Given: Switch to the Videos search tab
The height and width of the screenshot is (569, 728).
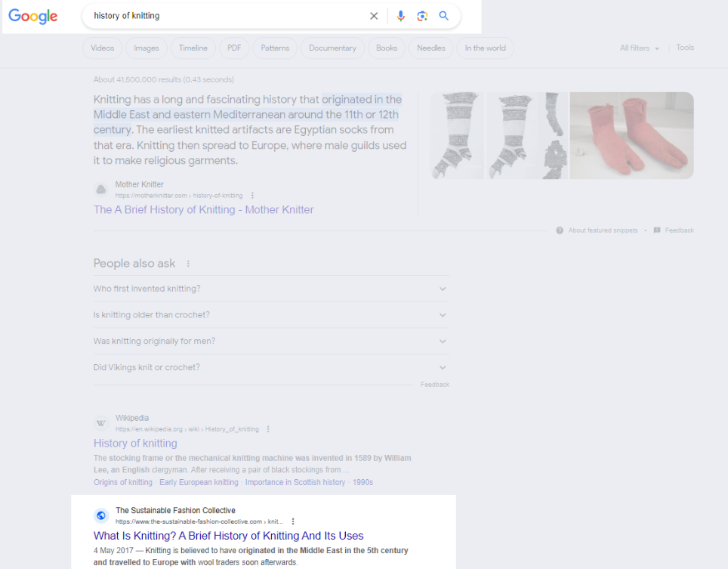Looking at the screenshot, I should point(102,48).
